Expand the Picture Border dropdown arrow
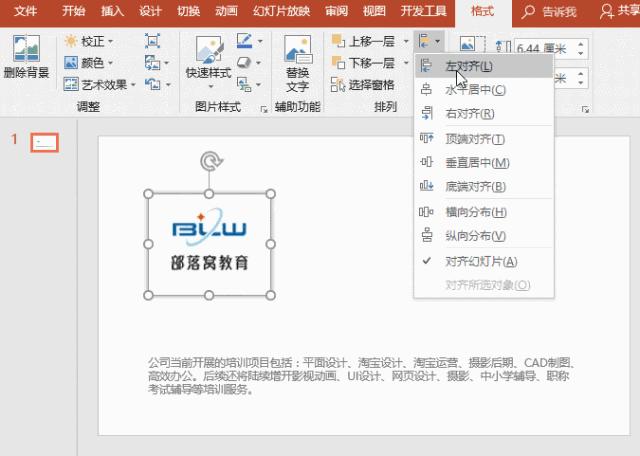The width and height of the screenshot is (640, 456). pyautogui.click(x=260, y=41)
